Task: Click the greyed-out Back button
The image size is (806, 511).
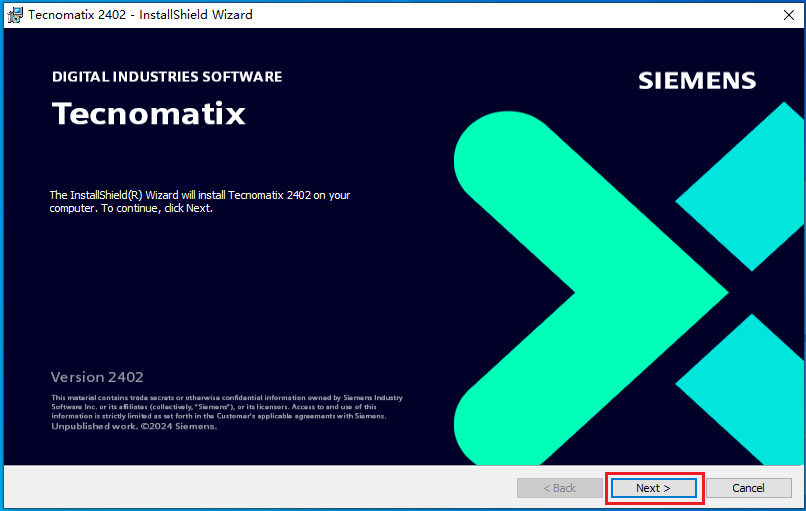Action: tap(559, 488)
